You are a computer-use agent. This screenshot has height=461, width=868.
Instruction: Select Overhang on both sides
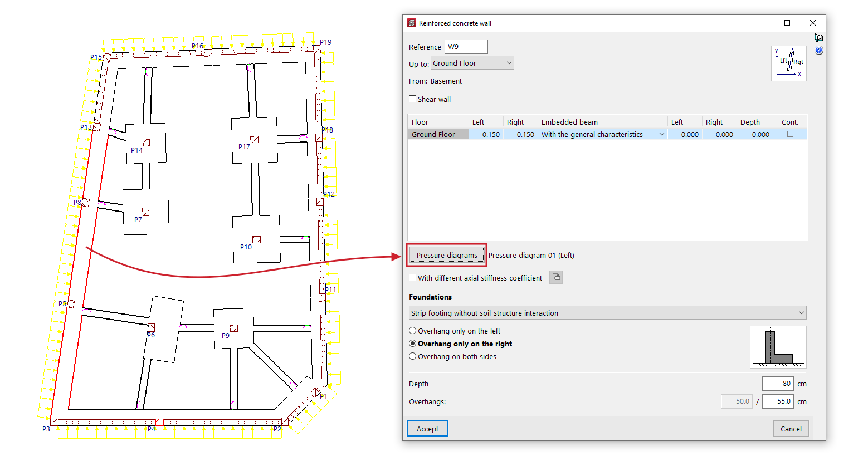[413, 356]
